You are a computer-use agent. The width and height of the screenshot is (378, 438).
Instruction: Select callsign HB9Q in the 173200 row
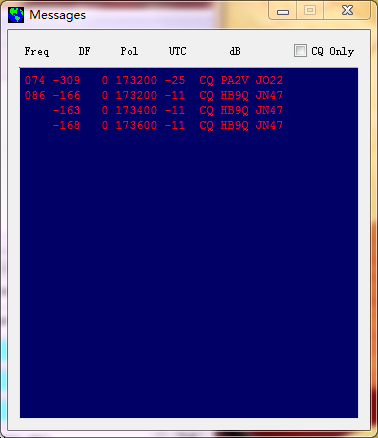point(234,95)
